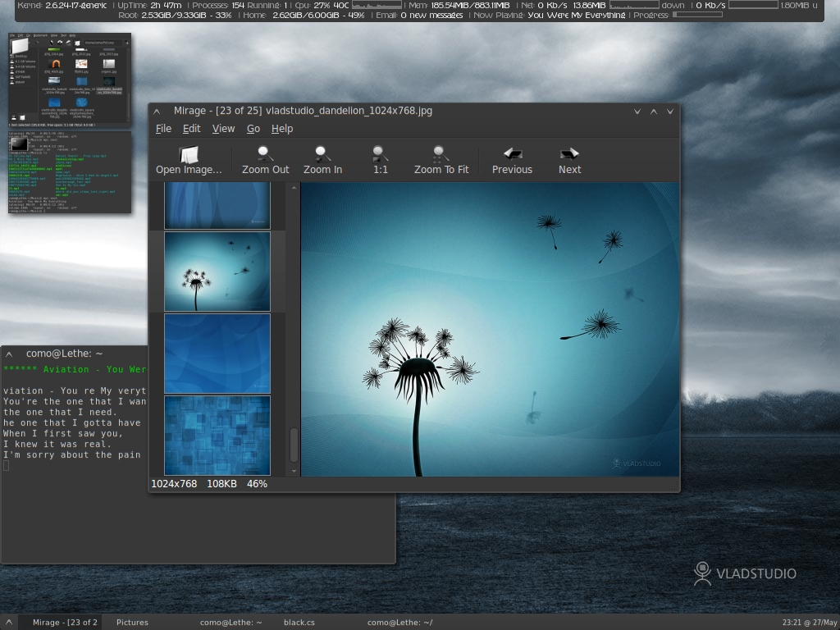Viewport: 840px width, 630px height.
Task: Click the Mirage window menu icon in title bar
Action: point(157,112)
